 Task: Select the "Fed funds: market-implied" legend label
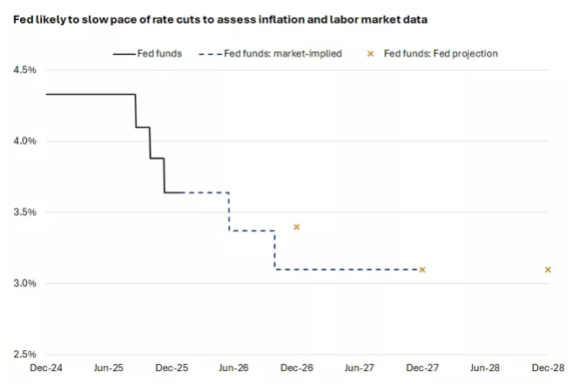coord(283,54)
